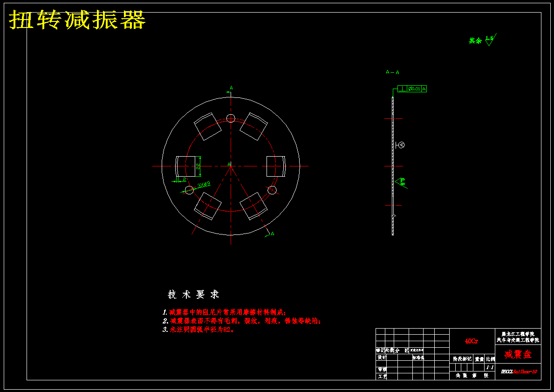Click the 审核 cell in title block
This screenshot has height=392, width=554.
pyautogui.click(x=382, y=369)
